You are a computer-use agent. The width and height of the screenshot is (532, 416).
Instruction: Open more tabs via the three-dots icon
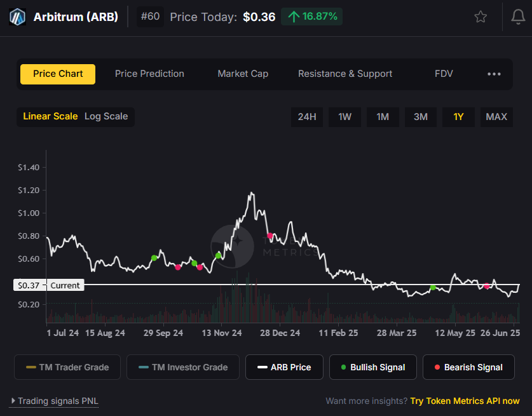tap(494, 74)
